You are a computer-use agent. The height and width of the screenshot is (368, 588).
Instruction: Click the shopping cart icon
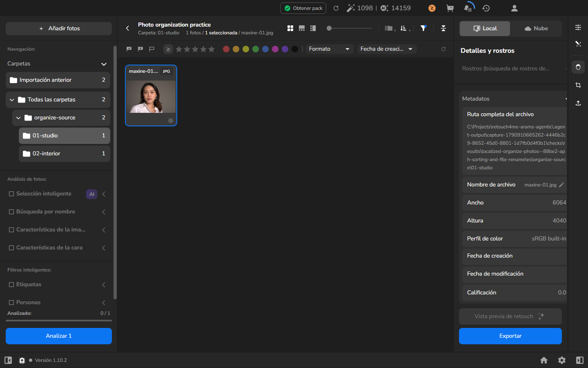[450, 8]
